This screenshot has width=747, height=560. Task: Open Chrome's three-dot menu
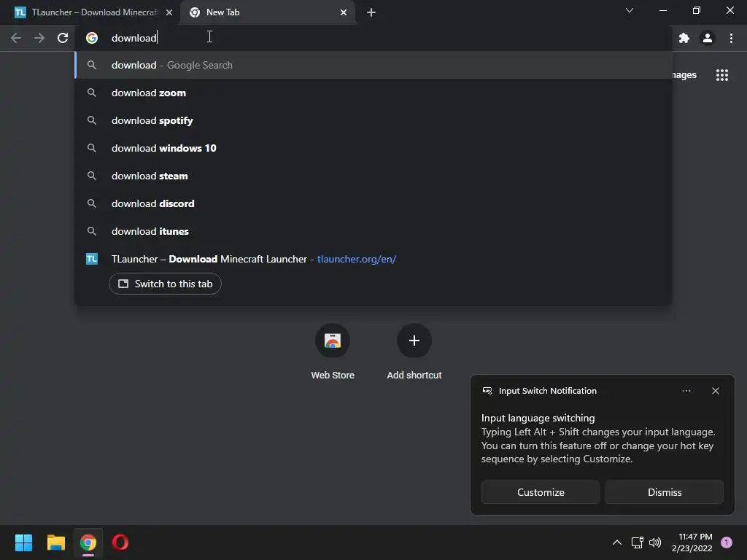click(x=731, y=38)
